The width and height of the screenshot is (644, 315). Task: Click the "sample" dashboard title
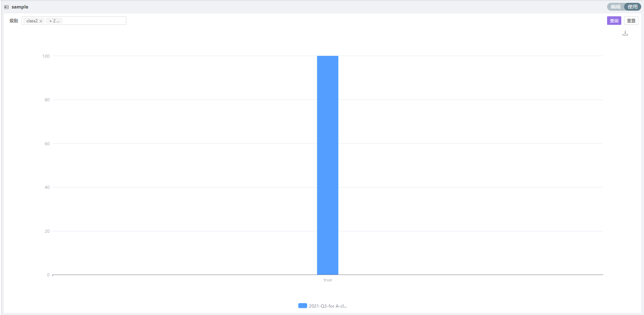coord(20,7)
